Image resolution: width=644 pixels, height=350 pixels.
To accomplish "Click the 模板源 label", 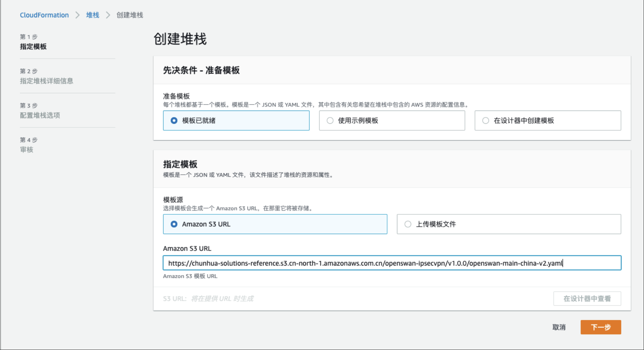I will pos(173,200).
